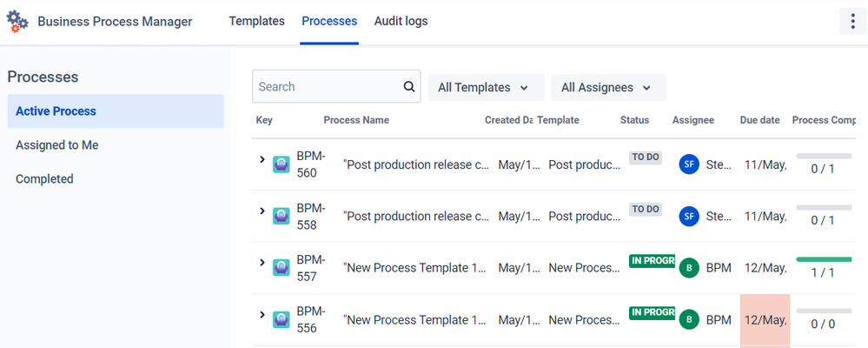This screenshot has height=348, width=868.
Task: Switch to the Audit logs tab
Action: [x=401, y=21]
